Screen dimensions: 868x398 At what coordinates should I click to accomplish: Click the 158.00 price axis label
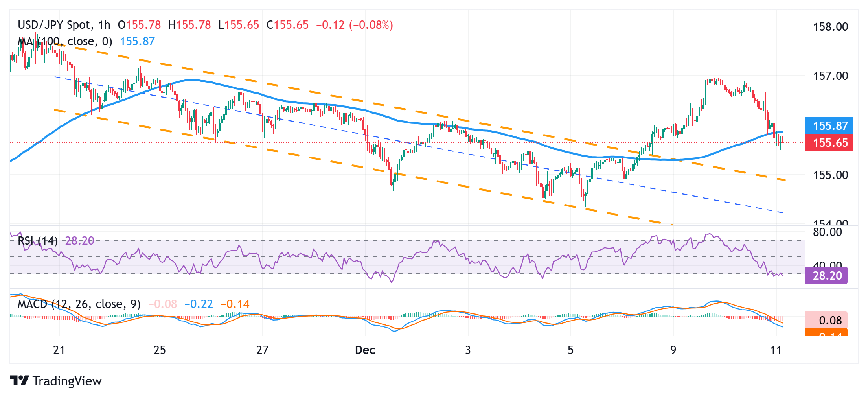[830, 27]
